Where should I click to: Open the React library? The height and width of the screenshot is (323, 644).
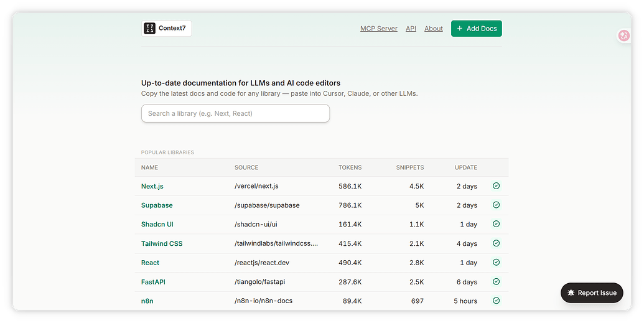coord(151,263)
